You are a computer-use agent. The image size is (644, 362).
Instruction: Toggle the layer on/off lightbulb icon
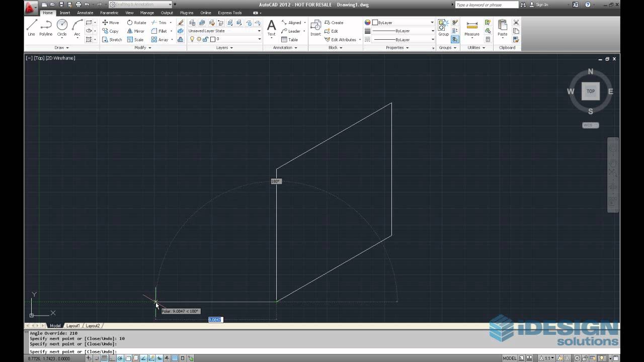pos(192,39)
